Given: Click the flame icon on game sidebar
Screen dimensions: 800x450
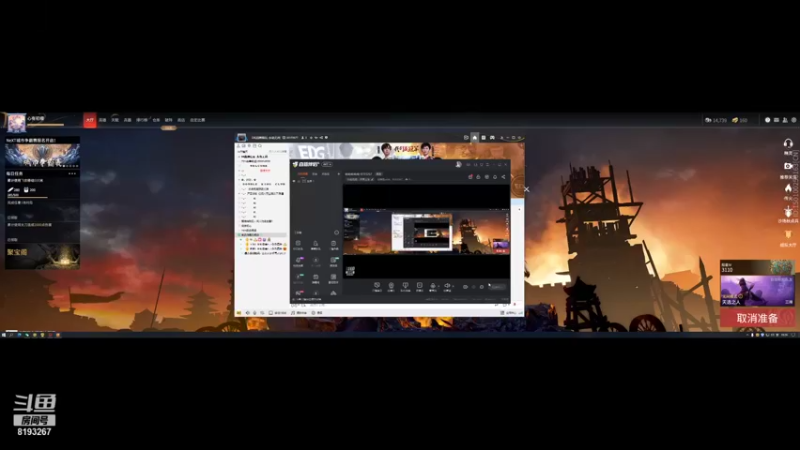Looking at the screenshot, I should point(788,188).
